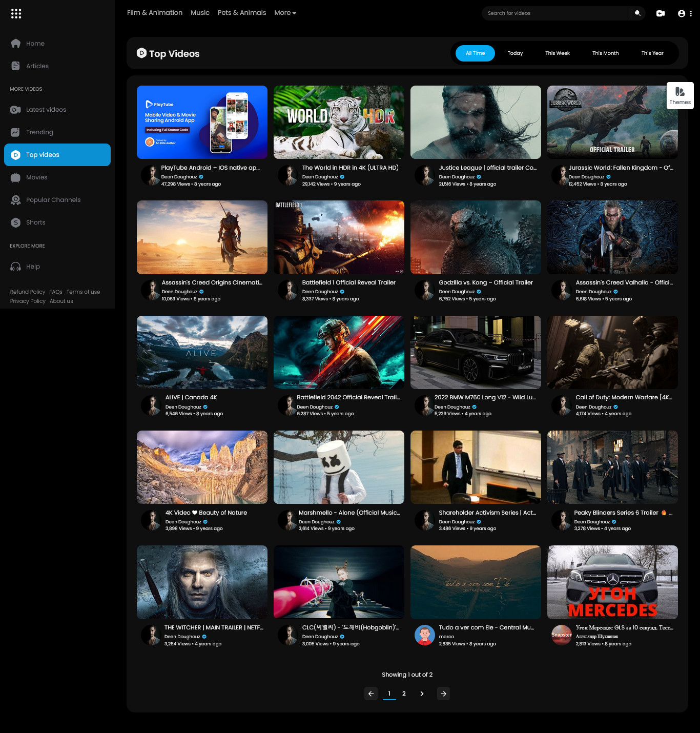Open the apps grid menu icon

16,14
